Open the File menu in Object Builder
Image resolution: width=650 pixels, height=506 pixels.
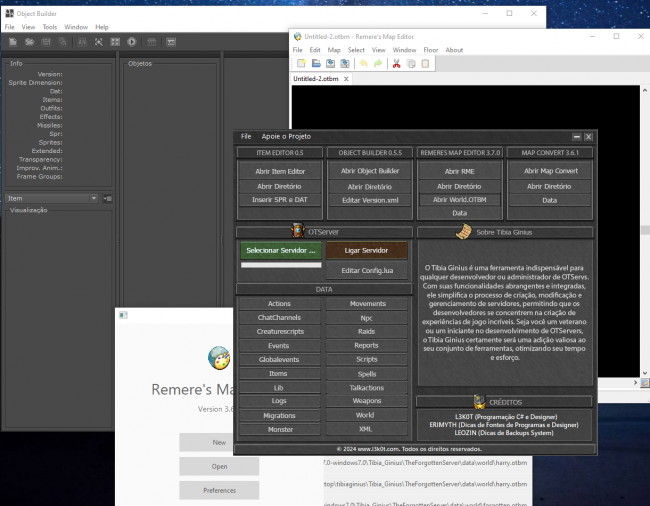[x=10, y=27]
